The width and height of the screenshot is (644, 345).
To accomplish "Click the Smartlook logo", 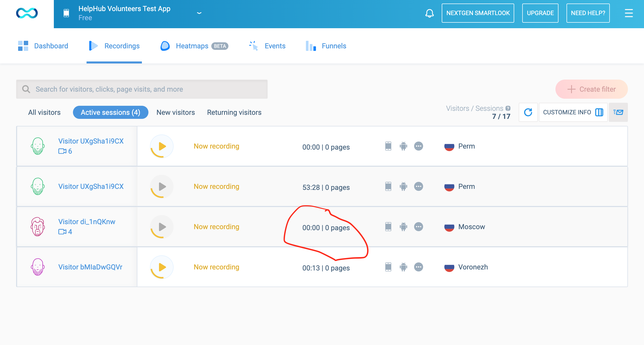I will pyautogui.click(x=27, y=13).
